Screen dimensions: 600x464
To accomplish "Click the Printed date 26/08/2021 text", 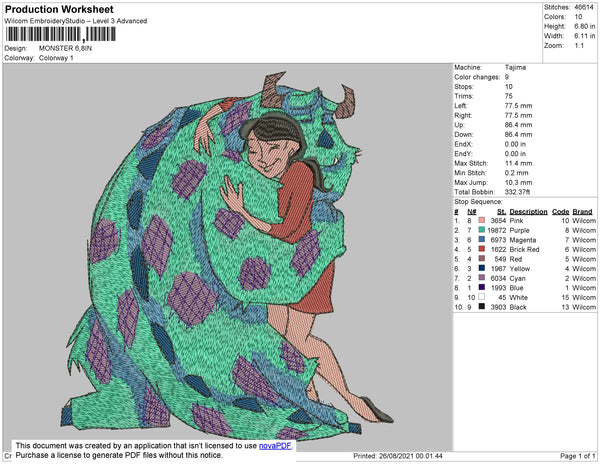I will coord(398,456).
